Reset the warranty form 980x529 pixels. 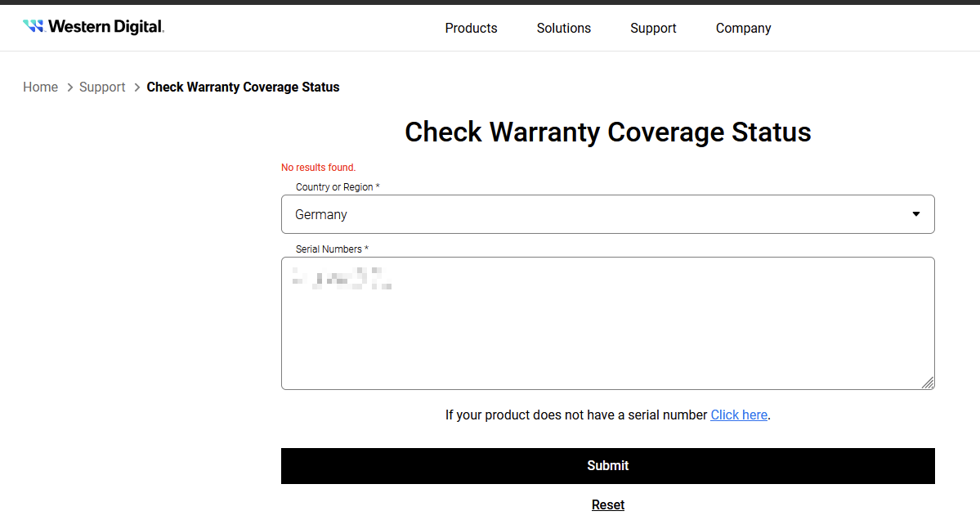click(x=607, y=504)
